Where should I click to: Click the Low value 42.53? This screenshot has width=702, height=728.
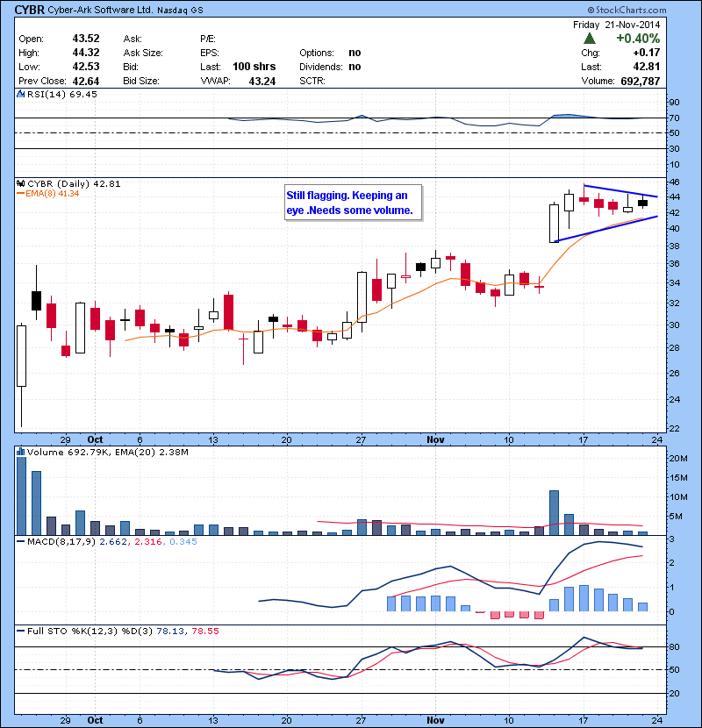[x=86, y=67]
